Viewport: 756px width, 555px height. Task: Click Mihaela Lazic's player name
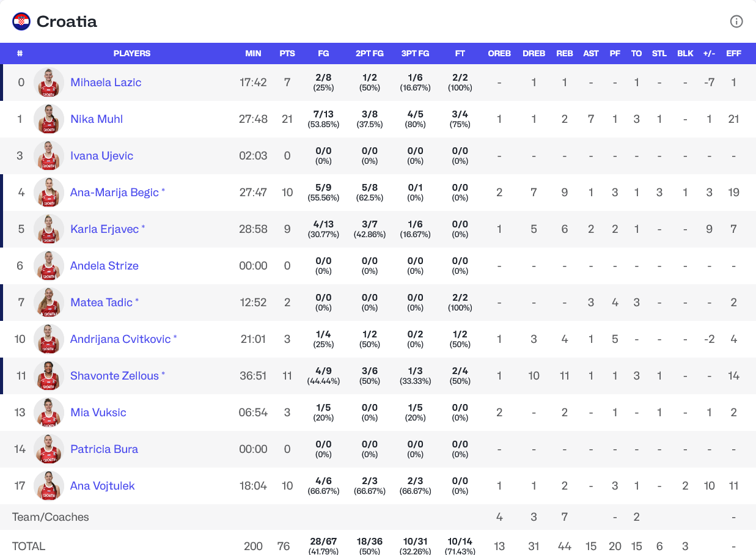[106, 83]
